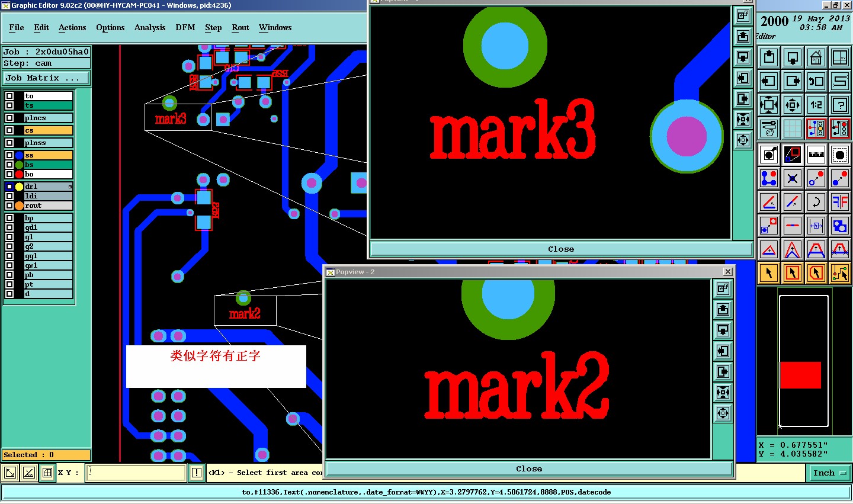This screenshot has height=504, width=853.
Task: Expand the drl layer small expander
Action: (70, 187)
